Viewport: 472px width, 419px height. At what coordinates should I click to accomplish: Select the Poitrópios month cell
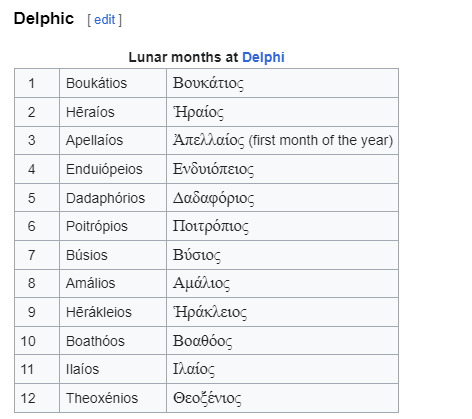(113, 226)
